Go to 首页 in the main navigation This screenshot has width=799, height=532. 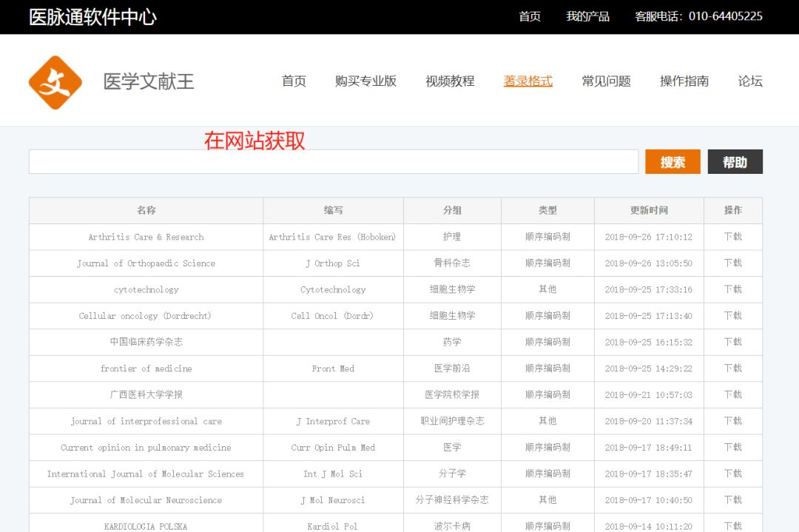tap(294, 81)
